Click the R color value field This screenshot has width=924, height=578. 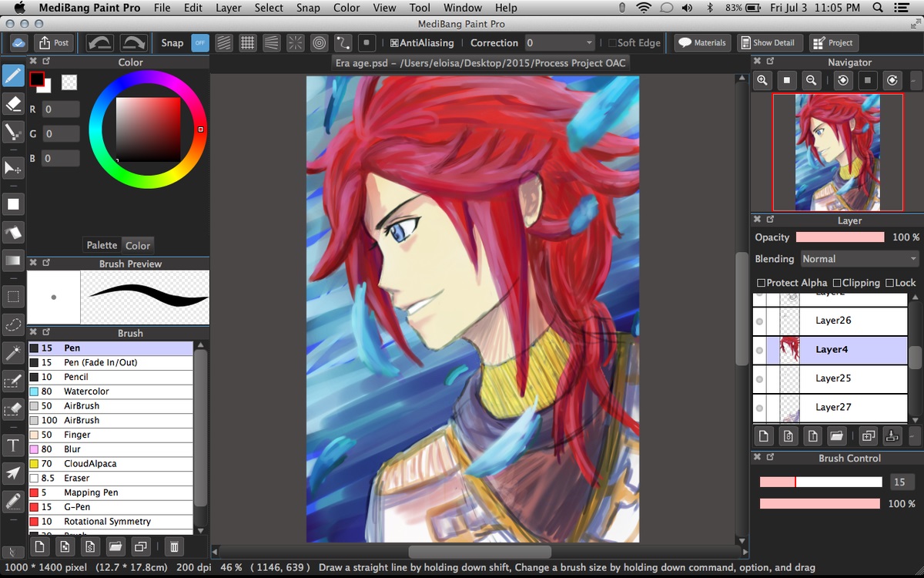(x=60, y=109)
